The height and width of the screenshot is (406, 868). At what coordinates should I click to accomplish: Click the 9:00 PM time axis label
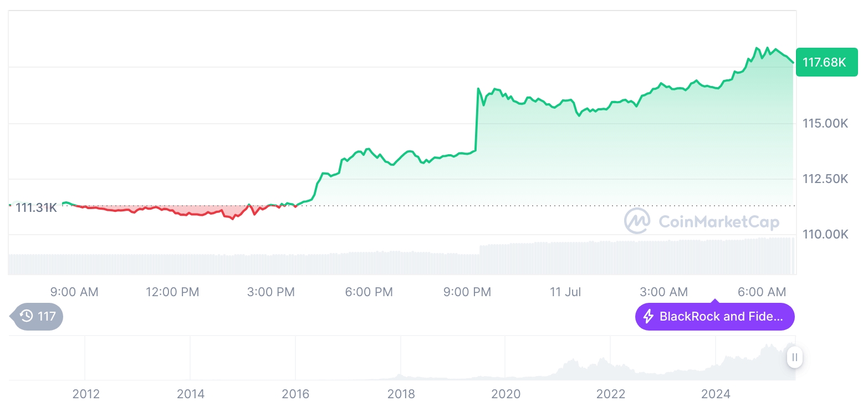[x=467, y=292]
